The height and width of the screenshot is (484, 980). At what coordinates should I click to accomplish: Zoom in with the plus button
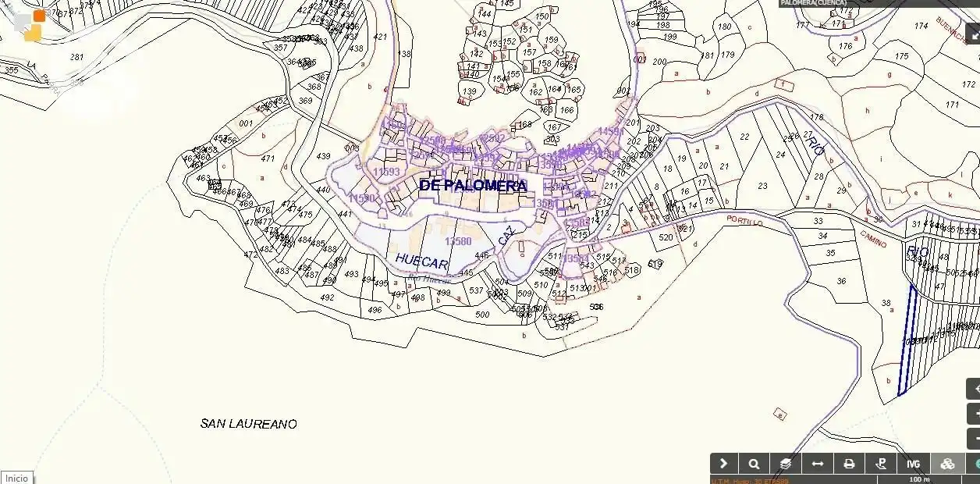point(974,414)
